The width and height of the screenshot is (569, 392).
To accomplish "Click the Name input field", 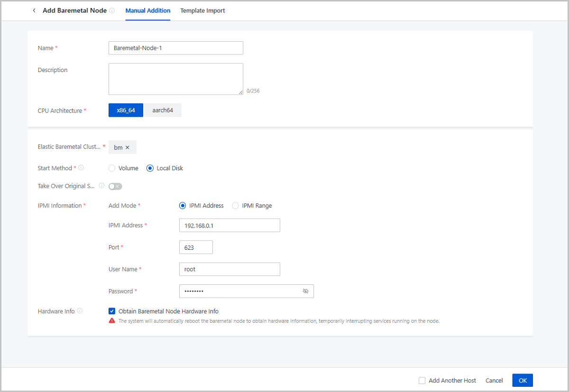I will (x=176, y=48).
